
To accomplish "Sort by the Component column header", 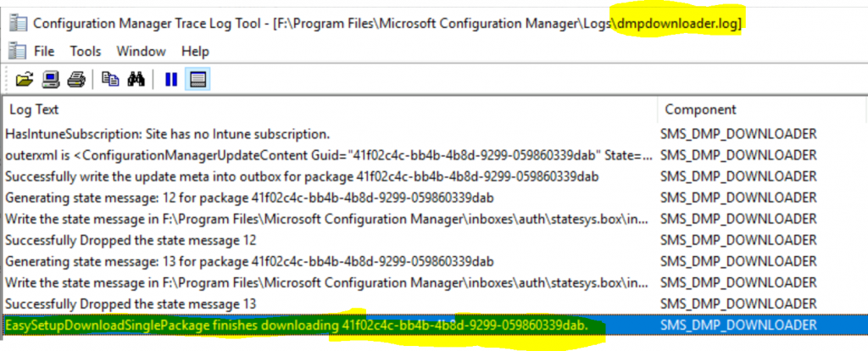I will coord(762,109).
